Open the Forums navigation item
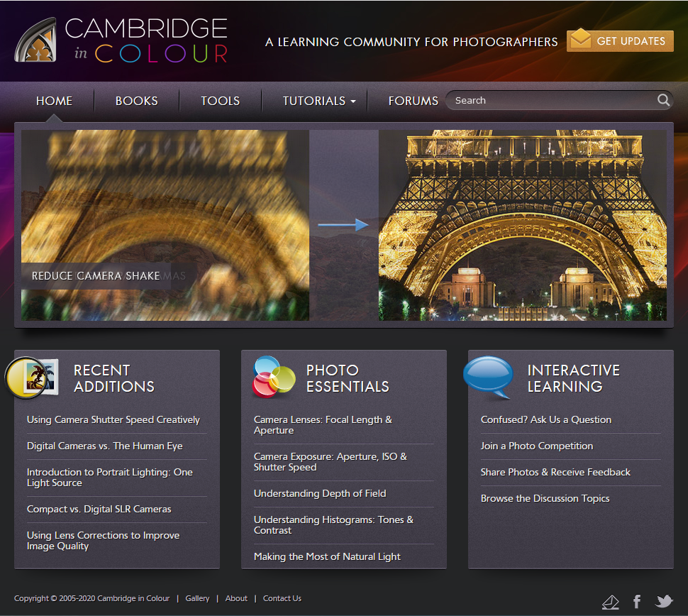 pyautogui.click(x=413, y=101)
